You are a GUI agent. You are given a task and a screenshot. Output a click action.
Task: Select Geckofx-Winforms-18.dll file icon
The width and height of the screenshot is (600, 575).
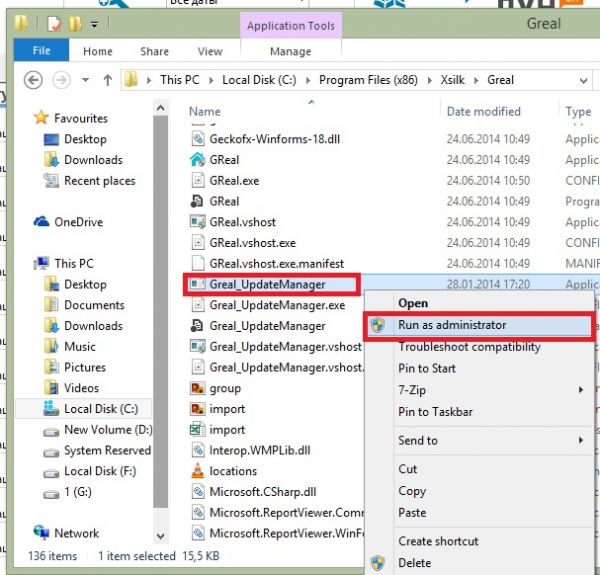(x=197, y=139)
